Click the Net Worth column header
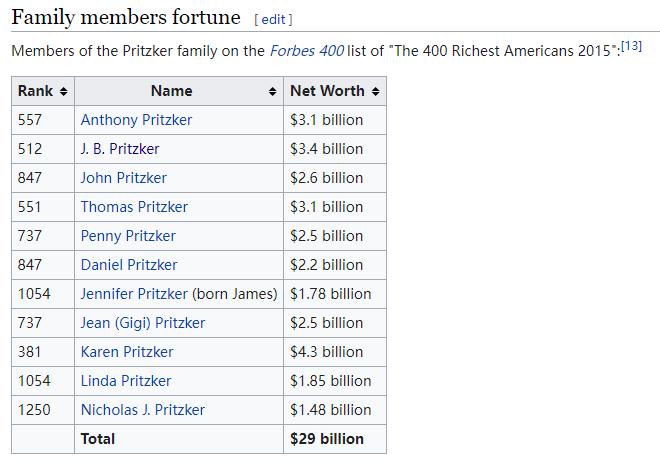 tap(335, 91)
